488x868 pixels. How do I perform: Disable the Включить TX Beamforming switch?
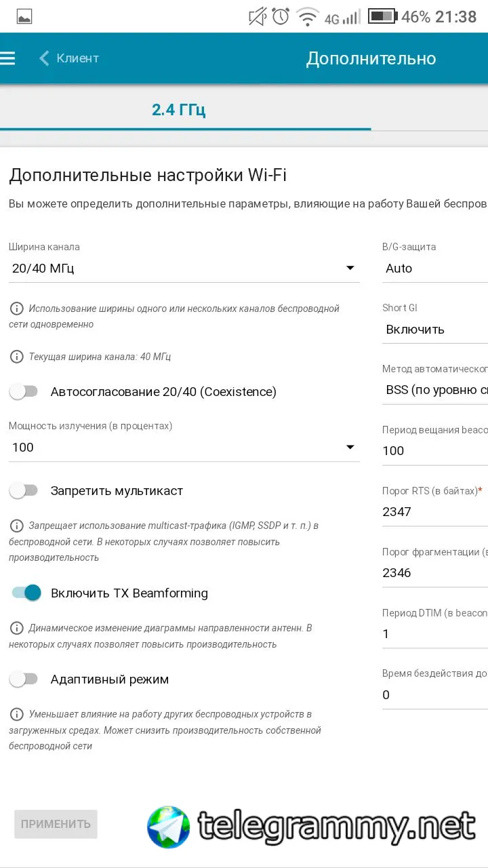point(26,593)
